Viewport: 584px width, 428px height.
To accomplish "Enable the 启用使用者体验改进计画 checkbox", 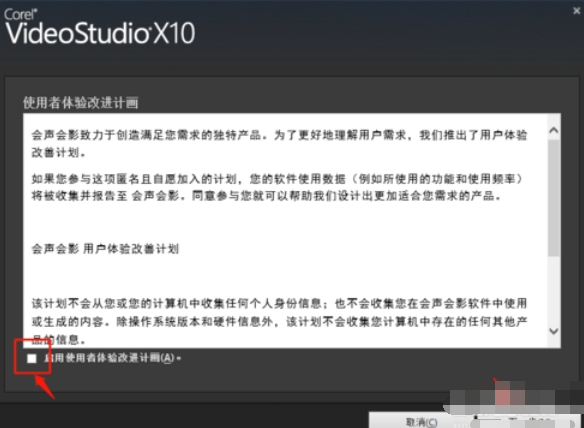I will point(32,358).
